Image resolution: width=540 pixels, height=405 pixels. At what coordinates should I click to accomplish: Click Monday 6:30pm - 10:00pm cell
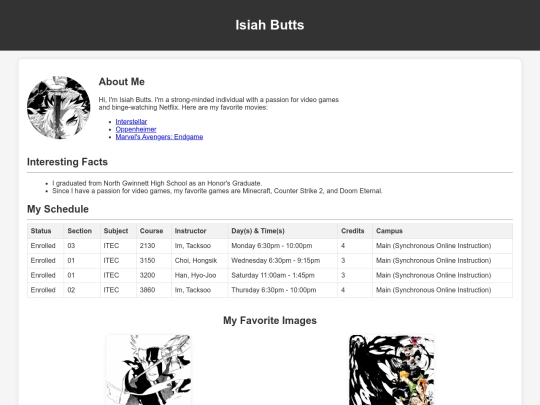tap(282, 246)
